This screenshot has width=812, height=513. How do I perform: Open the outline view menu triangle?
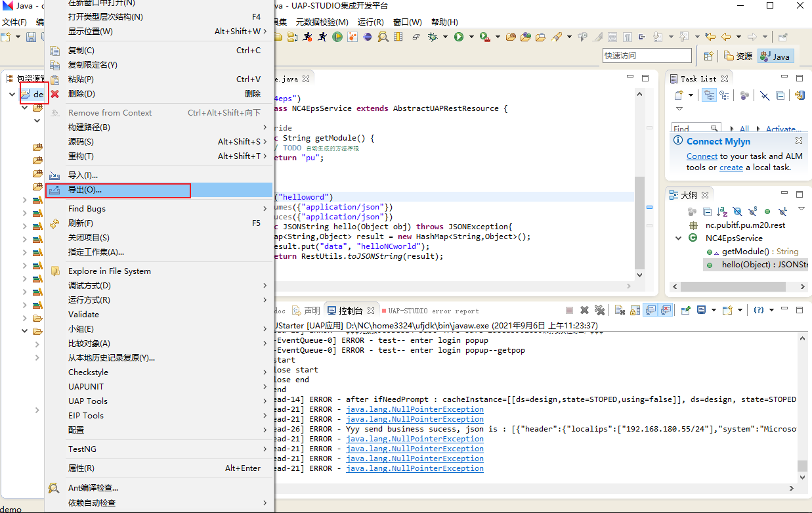pyautogui.click(x=801, y=210)
